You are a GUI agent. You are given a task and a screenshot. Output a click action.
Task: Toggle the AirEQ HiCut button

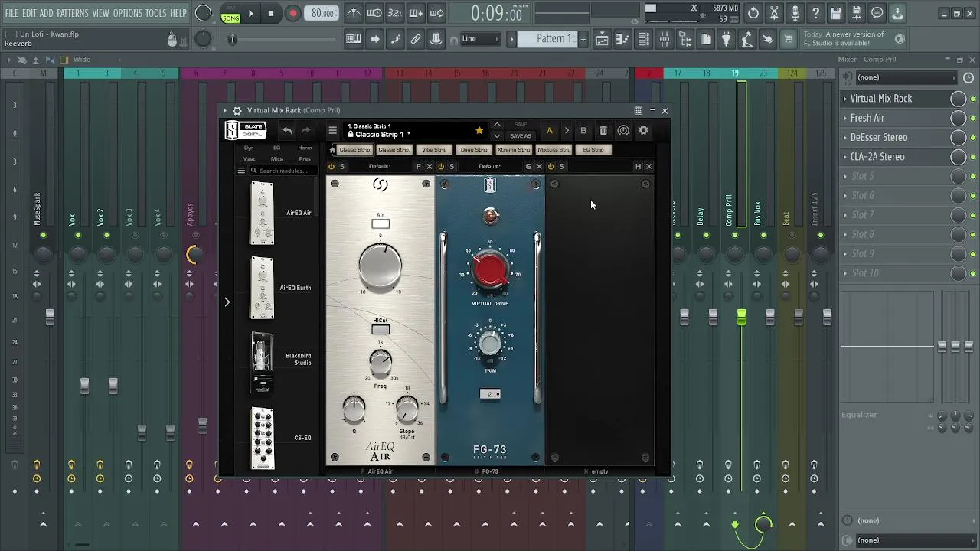pyautogui.click(x=381, y=330)
